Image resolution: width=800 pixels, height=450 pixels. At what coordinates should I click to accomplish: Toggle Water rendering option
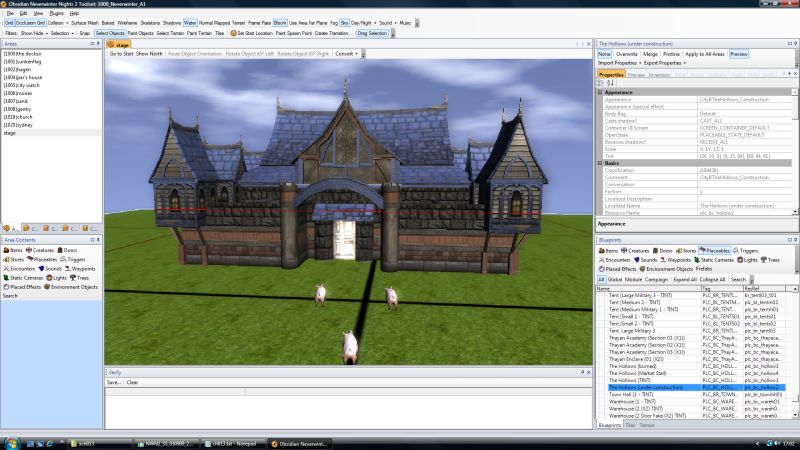pos(190,23)
